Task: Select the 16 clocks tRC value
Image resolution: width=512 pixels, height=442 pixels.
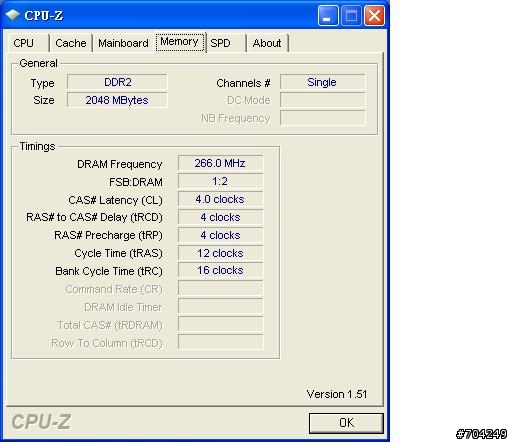Action: (x=220, y=270)
